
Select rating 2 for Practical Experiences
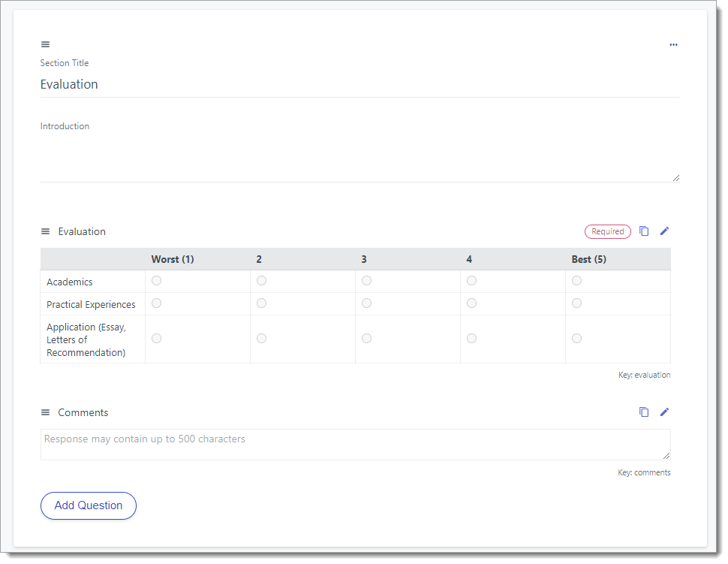[261, 303]
